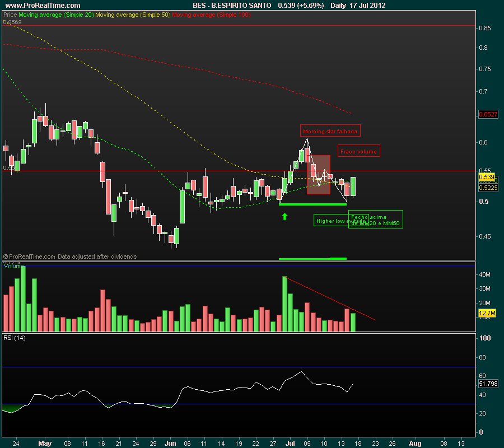Viewport: 504px width, 448px height.
Task: Select the 51.798 RSI value tag
Action: point(488,384)
